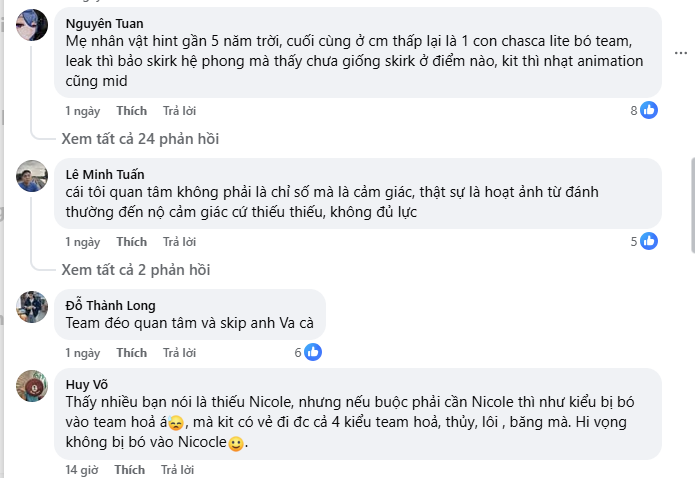Image resolution: width=695 pixels, height=478 pixels.
Task: Like Đỗ Thành Long's comment with Thích
Action: point(131,353)
